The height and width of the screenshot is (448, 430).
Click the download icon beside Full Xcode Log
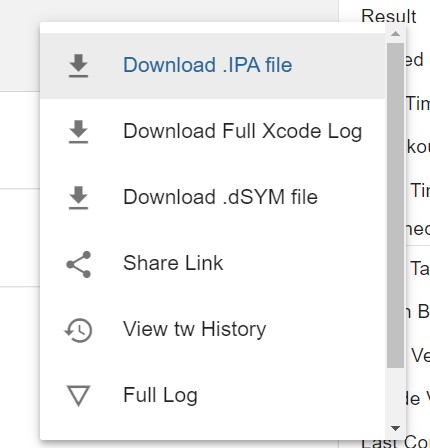78,132
